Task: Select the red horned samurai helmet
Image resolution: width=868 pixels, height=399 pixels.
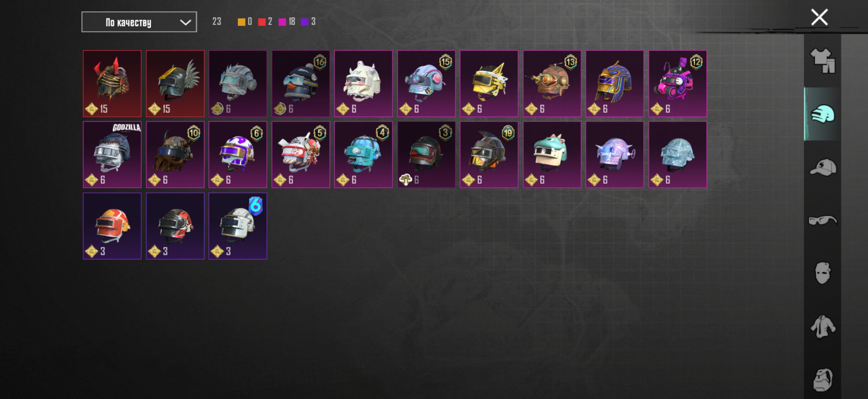Action: coord(112,83)
